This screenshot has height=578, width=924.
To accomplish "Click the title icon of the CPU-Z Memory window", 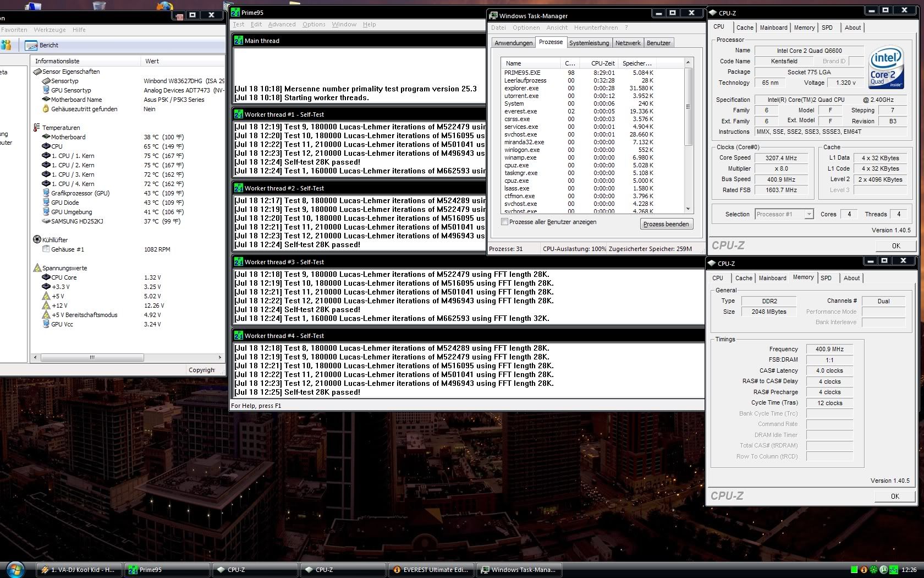I will click(x=712, y=263).
